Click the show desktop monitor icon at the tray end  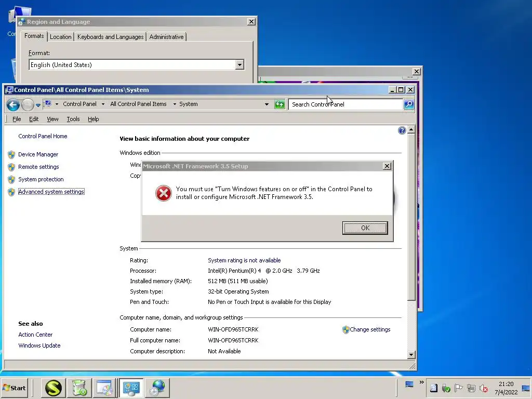click(526, 388)
